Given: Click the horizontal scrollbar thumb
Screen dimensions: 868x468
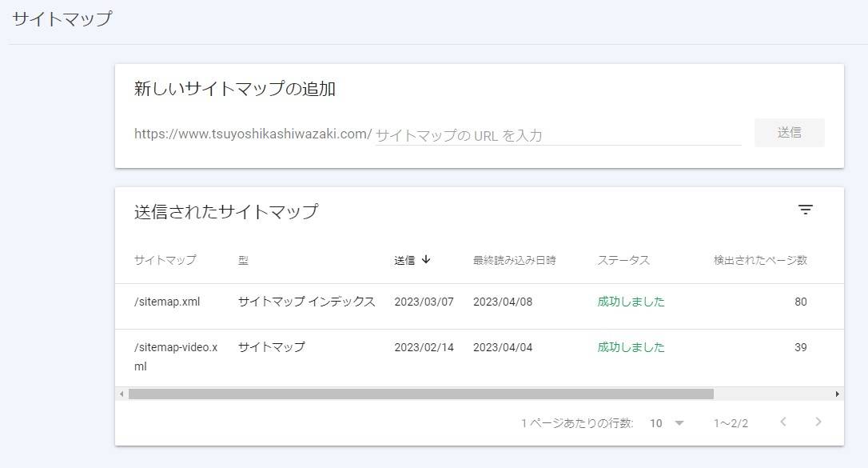Looking at the screenshot, I should point(420,394).
